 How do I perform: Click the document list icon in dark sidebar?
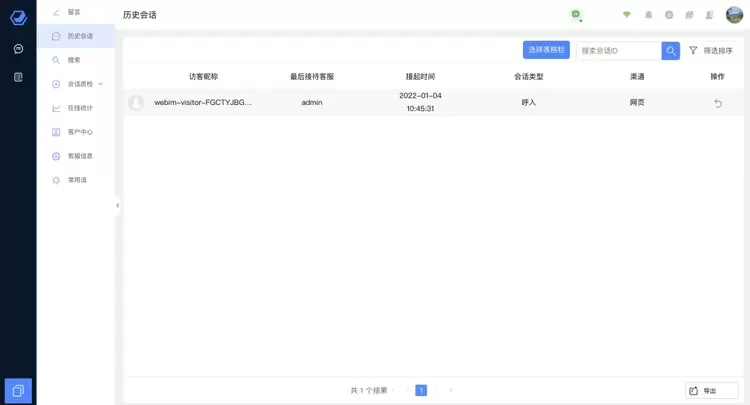click(18, 77)
